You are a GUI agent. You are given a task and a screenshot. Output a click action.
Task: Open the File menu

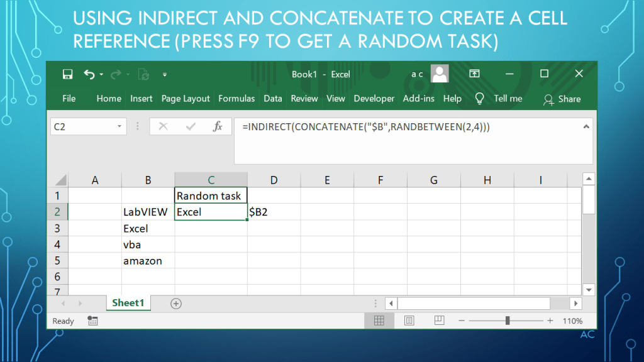(69, 99)
